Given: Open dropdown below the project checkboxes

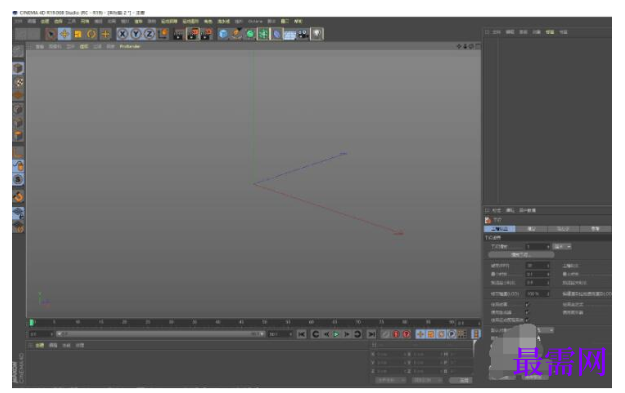Looking at the screenshot, I should 544,330.
